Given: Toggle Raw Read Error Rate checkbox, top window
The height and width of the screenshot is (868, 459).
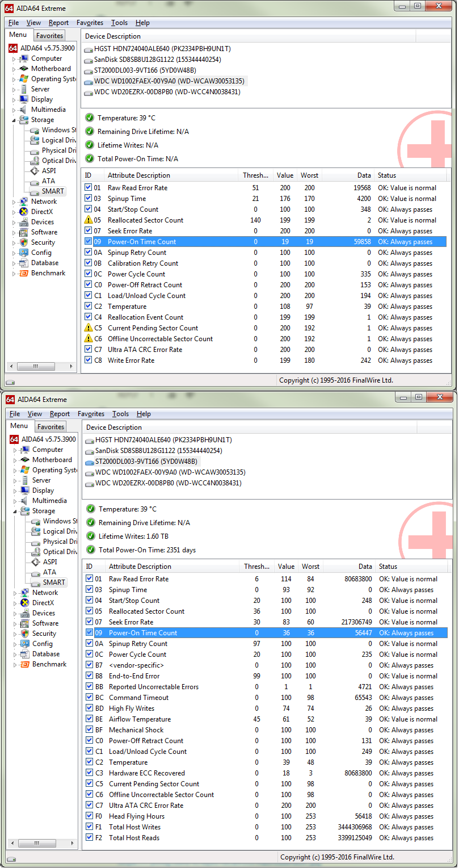Looking at the screenshot, I should point(88,188).
